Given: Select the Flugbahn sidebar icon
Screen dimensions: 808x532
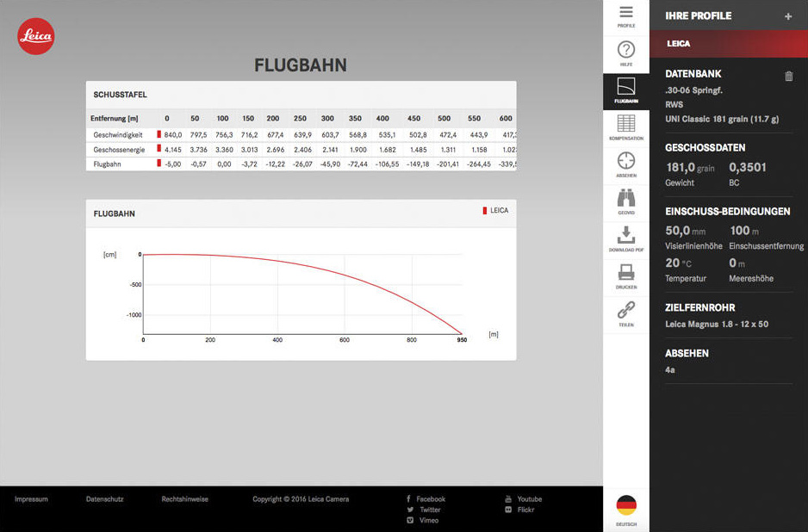Looking at the screenshot, I should point(626,87).
